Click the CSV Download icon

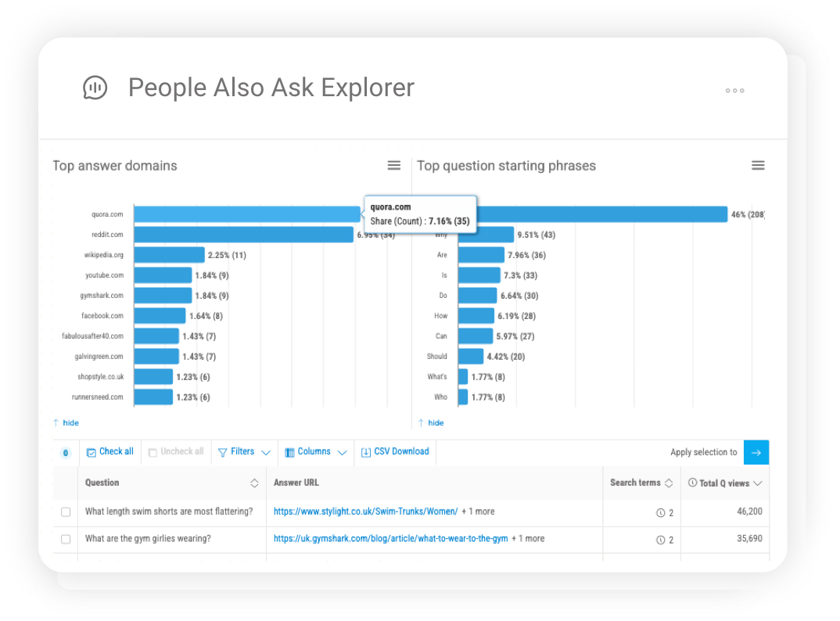(x=364, y=452)
